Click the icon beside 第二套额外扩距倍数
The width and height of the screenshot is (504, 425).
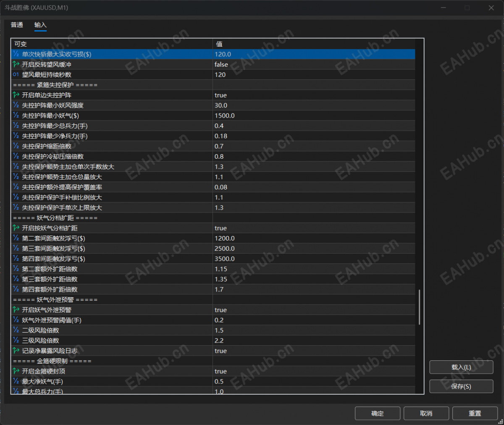16,269
